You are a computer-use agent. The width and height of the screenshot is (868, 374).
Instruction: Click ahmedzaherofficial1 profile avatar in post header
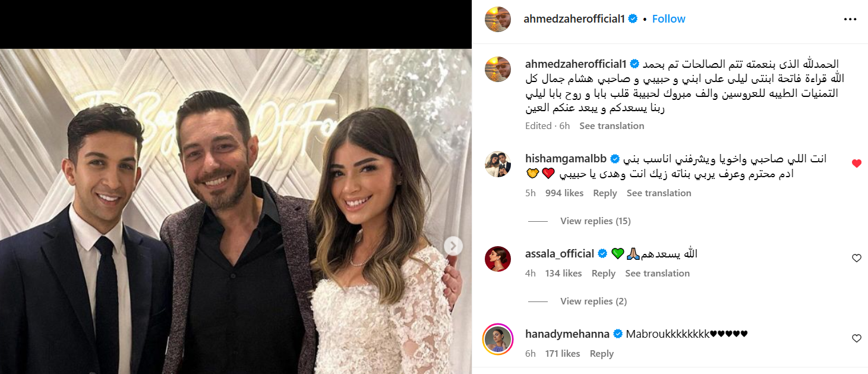pos(498,19)
